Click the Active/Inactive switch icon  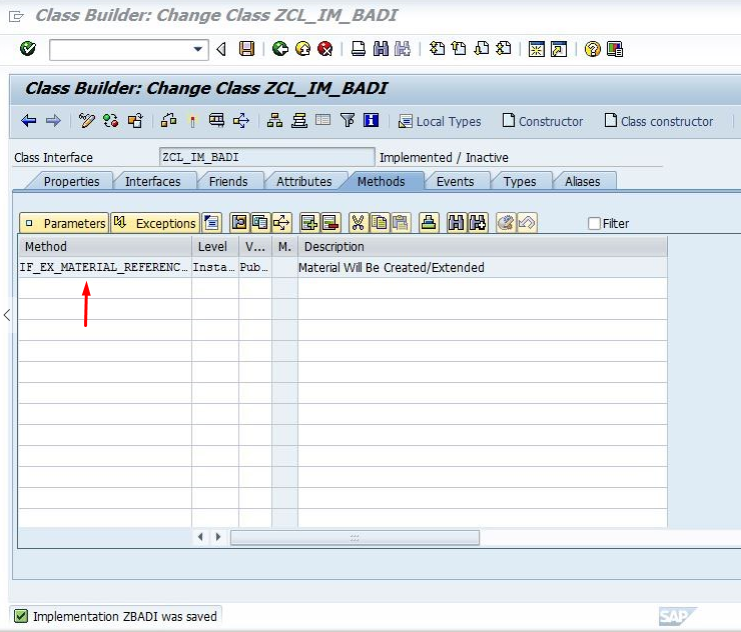point(111,121)
